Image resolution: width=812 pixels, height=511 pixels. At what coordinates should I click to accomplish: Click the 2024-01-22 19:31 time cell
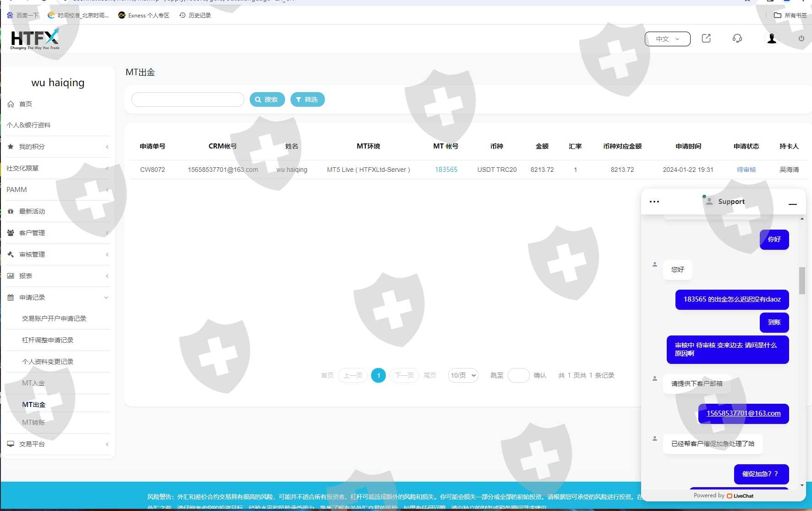tap(688, 170)
